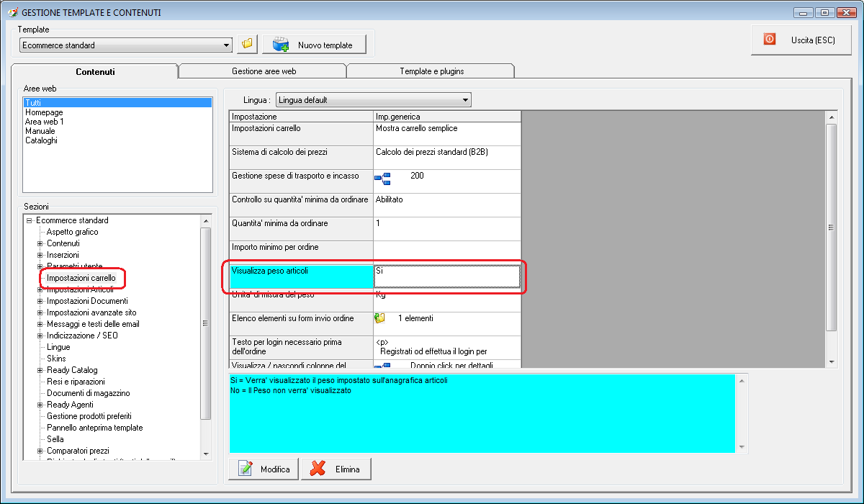Click the Importo minimo per ordine row
The width and height of the screenshot is (864, 504).
375,253
